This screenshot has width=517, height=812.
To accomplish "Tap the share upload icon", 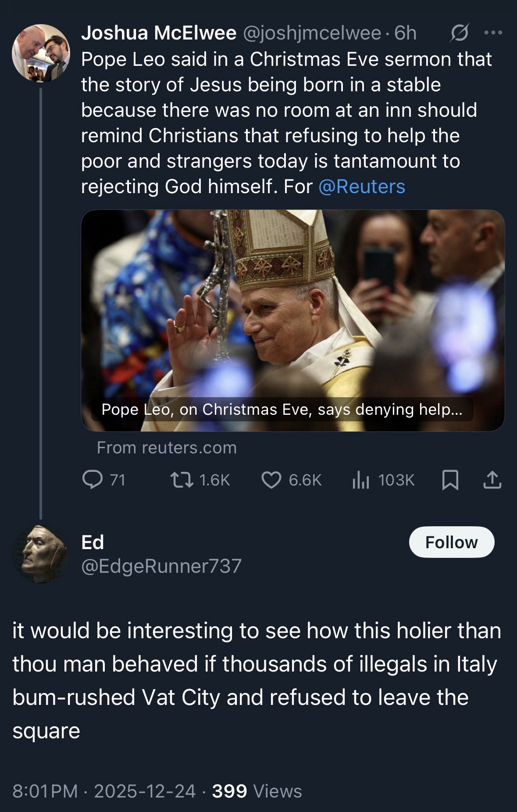I will 492,480.
